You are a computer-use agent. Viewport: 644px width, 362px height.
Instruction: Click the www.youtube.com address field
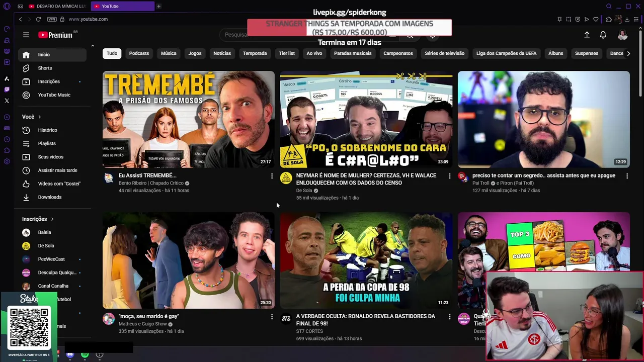click(88, 19)
